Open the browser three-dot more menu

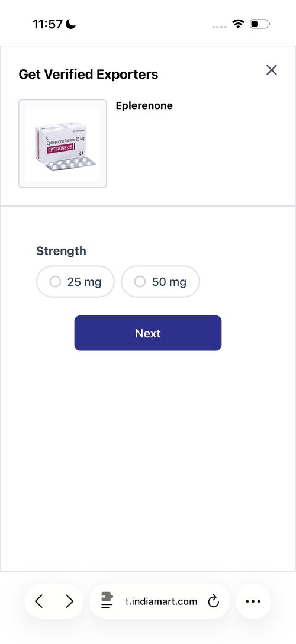(x=253, y=601)
